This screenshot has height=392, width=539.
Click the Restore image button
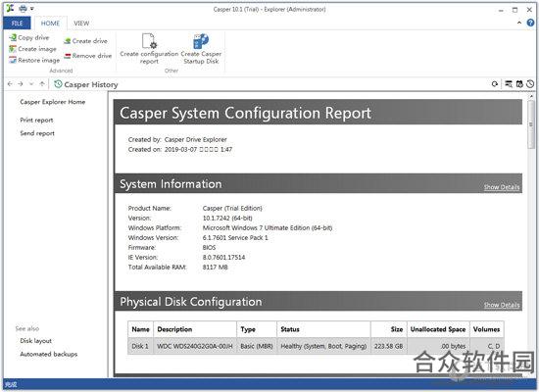tap(34, 60)
